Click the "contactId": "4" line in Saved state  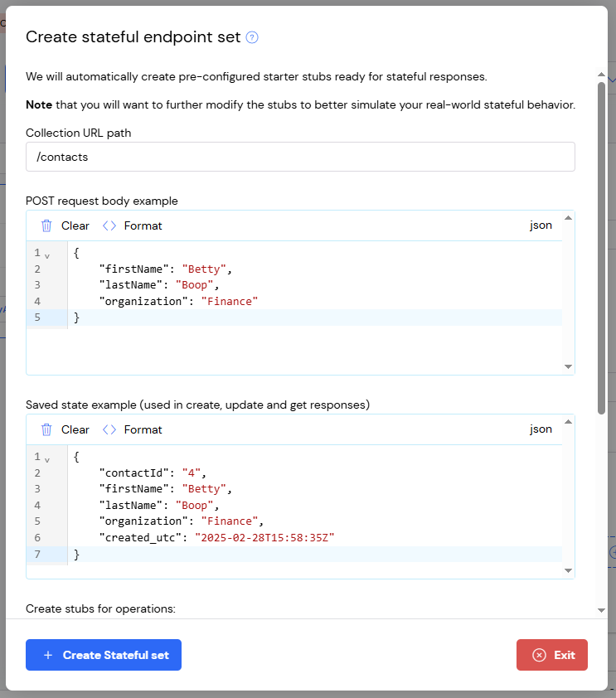(x=153, y=473)
